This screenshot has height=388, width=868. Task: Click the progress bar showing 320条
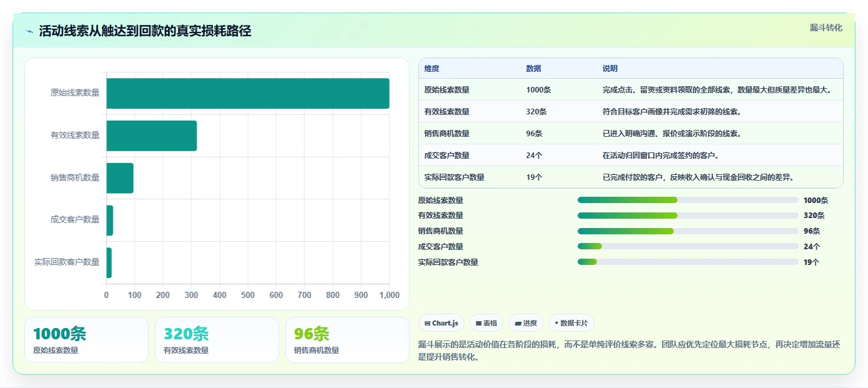pos(688,216)
